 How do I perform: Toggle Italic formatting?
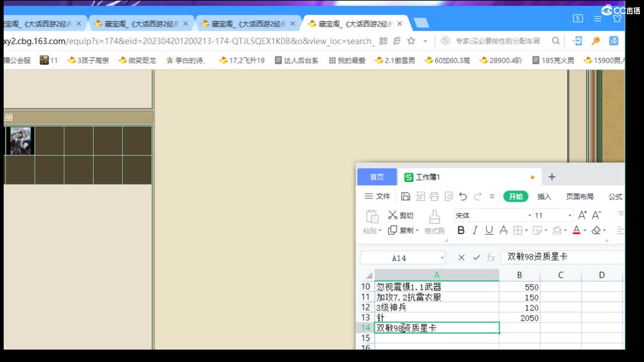point(474,230)
